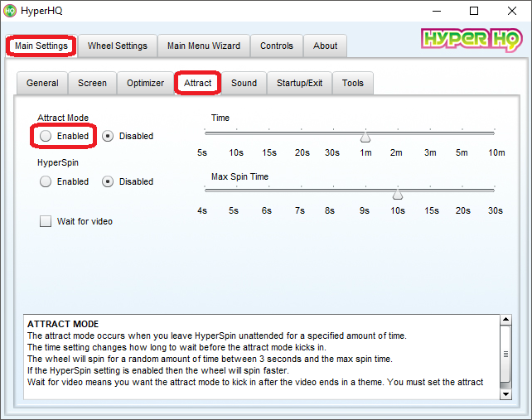Viewport: 532px width, 420px height.
Task: Click the description box scroll down arrow
Action: 505,393
